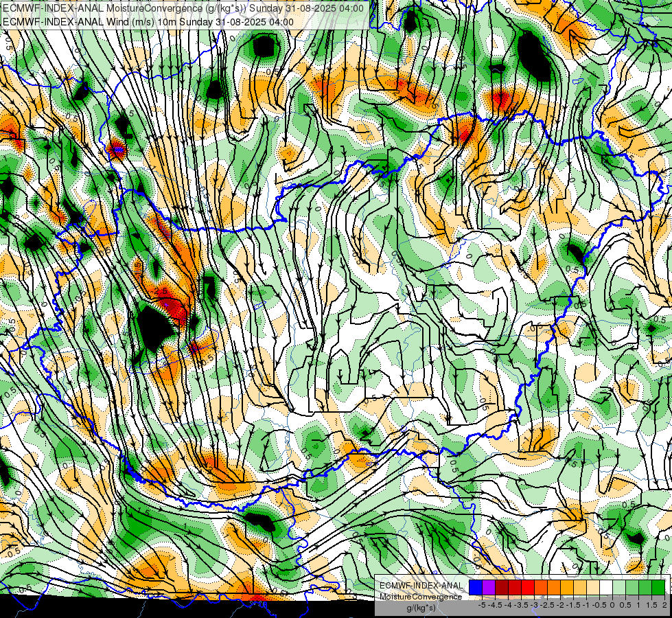This screenshot has height=618, width=672.
Task: Pick the darkest red legend swatch
Action: [x=502, y=587]
